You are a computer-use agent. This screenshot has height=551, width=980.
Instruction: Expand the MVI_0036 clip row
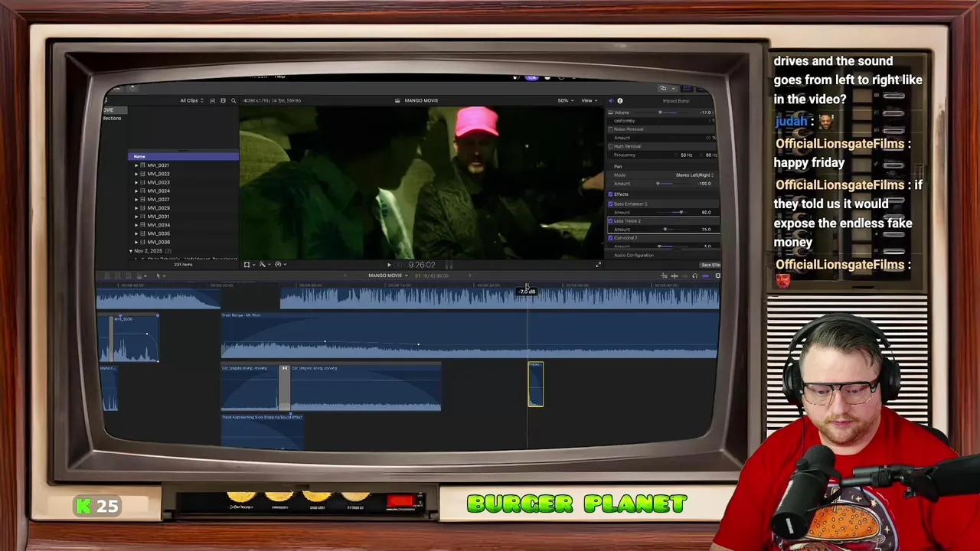136,242
